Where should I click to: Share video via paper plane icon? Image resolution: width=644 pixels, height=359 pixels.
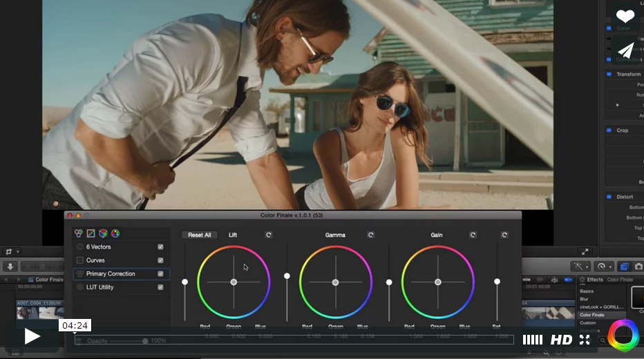coord(625,50)
